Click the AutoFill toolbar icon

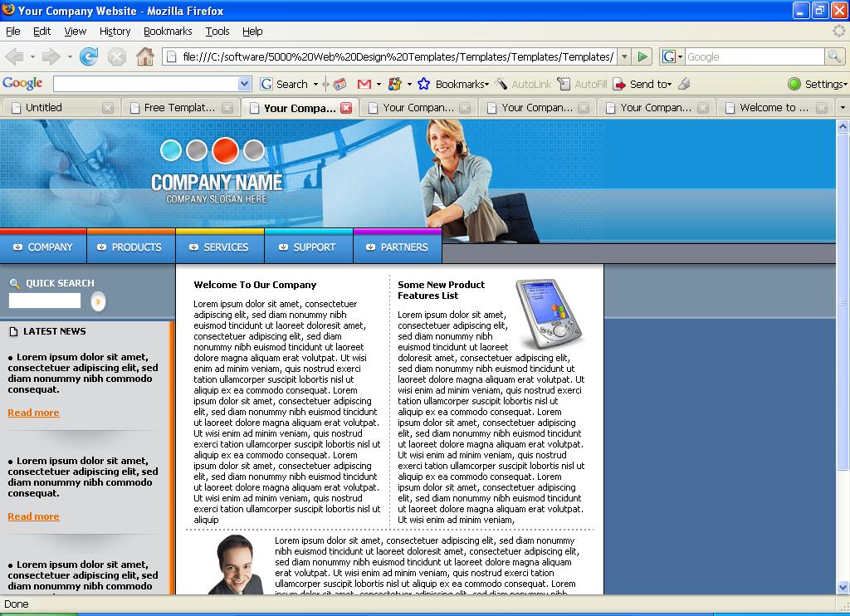pos(564,84)
